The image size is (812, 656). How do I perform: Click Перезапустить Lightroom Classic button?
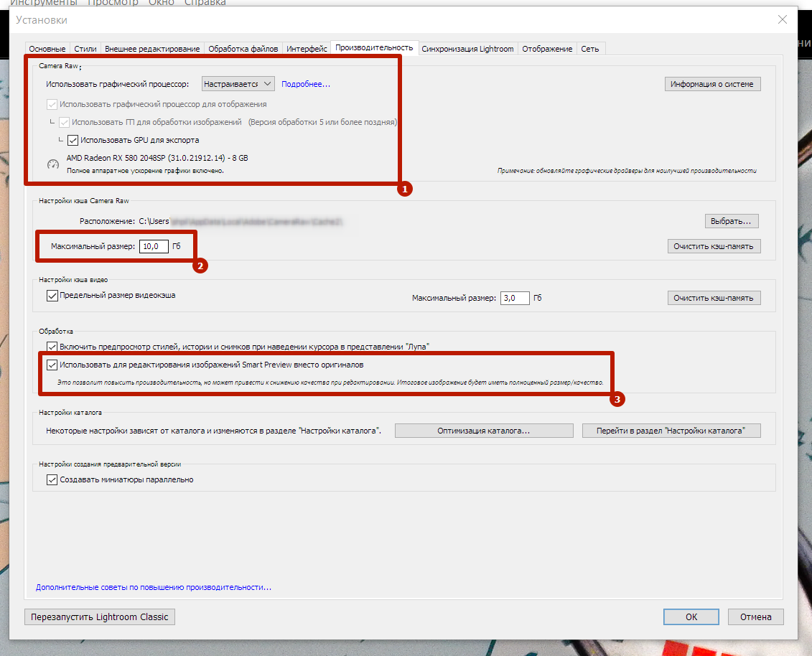tap(99, 617)
